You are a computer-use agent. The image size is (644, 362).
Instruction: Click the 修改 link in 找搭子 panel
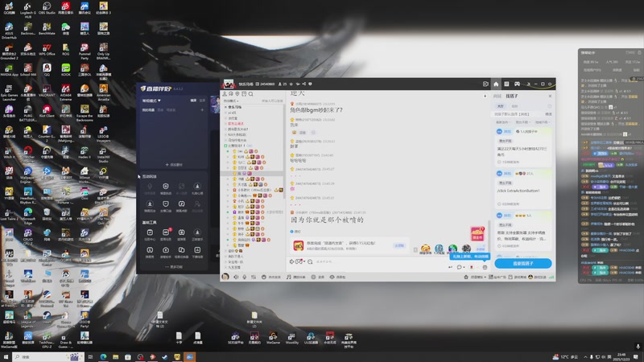(x=548, y=114)
